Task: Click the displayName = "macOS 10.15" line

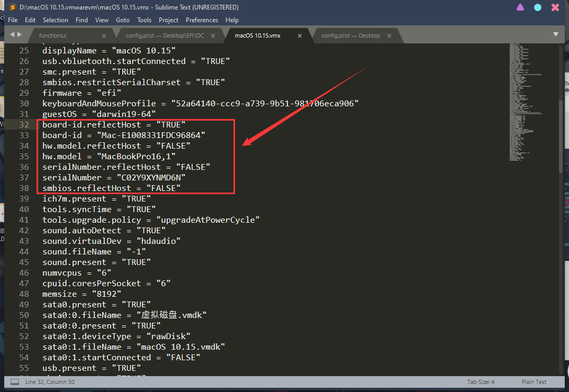Action: [109, 51]
